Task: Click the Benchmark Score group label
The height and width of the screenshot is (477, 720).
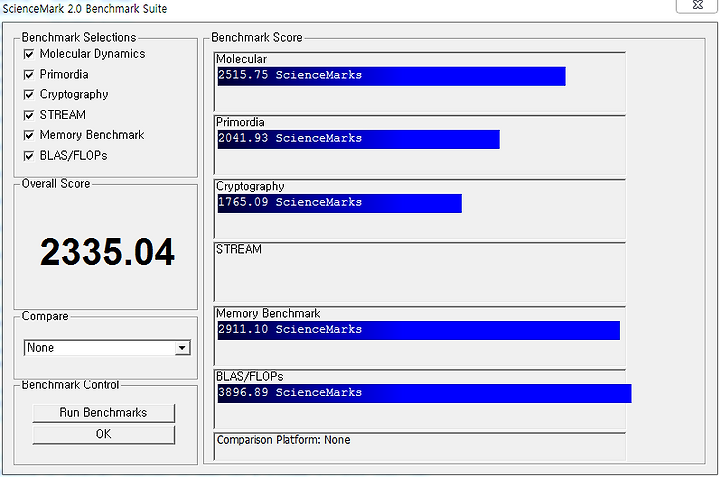Action: tap(257, 37)
